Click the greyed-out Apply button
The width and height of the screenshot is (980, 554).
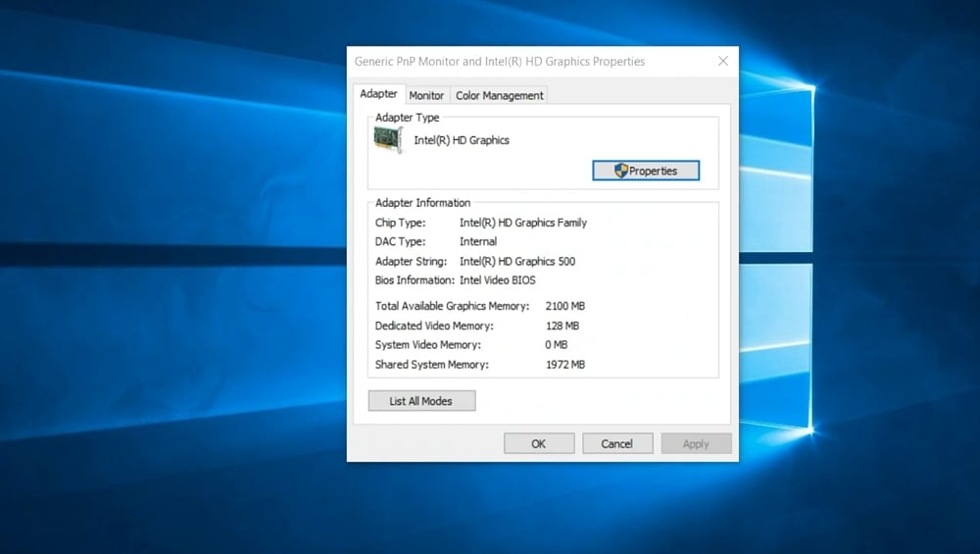[696, 443]
